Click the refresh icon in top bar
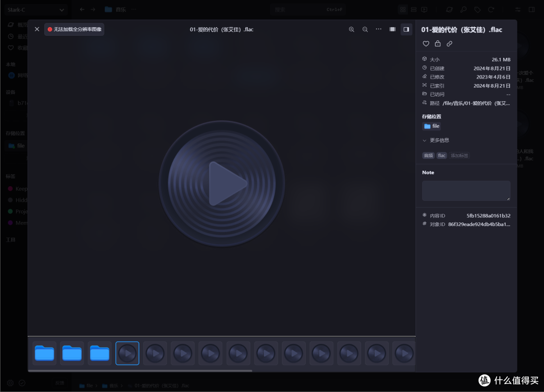 point(491,10)
